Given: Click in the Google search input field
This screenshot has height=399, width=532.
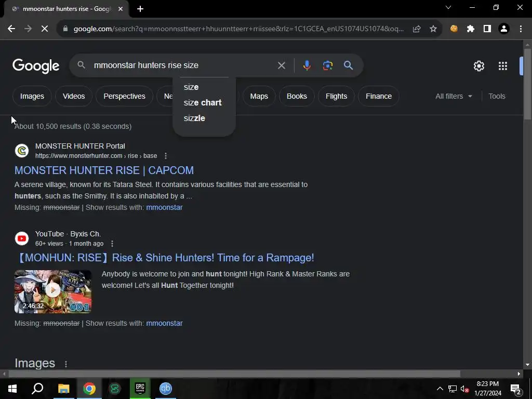Looking at the screenshot, I should tap(183, 65).
